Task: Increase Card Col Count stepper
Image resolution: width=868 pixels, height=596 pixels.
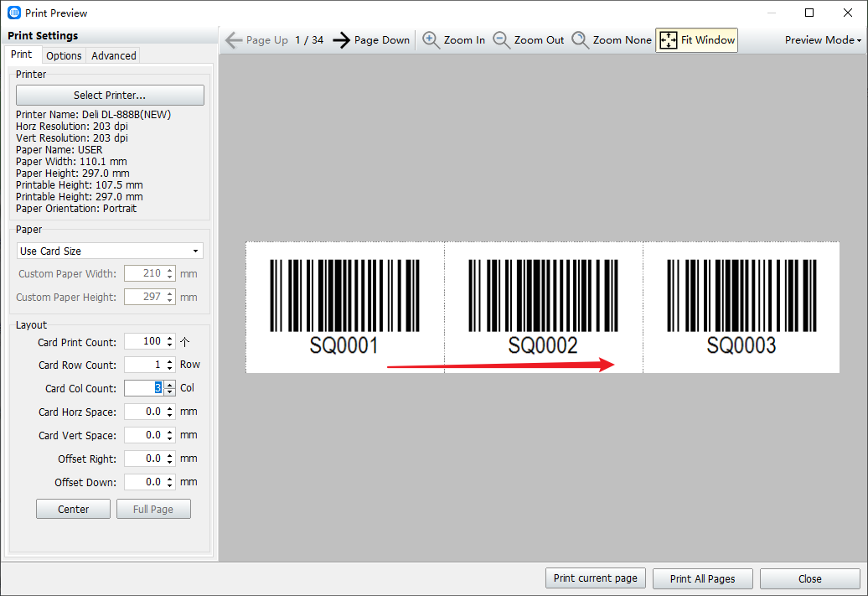Action: 170,385
